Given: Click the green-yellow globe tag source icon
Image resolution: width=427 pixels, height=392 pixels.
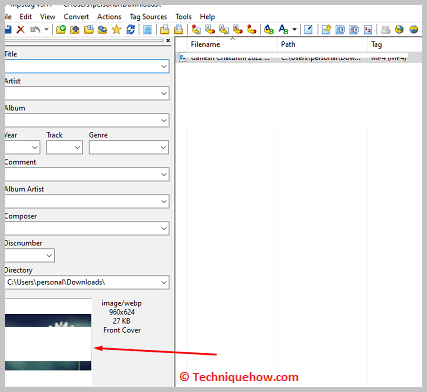Looking at the screenshot, I should (x=399, y=30).
